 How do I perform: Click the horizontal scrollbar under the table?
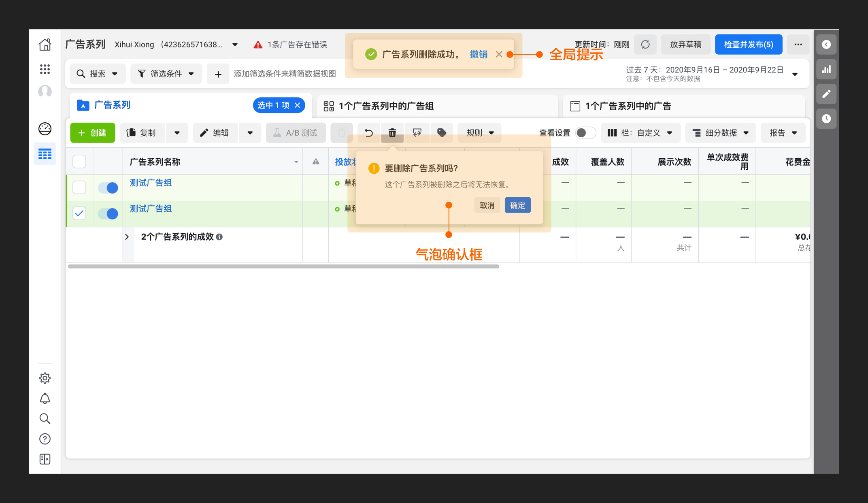283,266
